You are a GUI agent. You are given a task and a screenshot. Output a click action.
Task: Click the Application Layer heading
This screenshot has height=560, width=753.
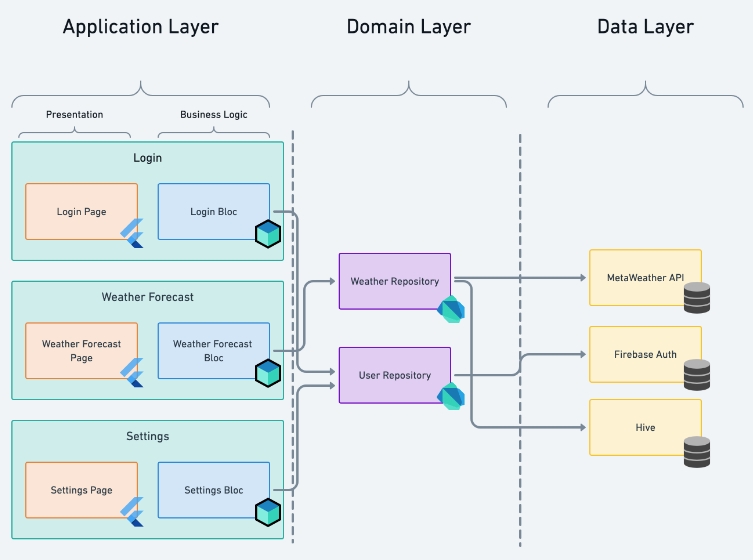click(x=140, y=27)
